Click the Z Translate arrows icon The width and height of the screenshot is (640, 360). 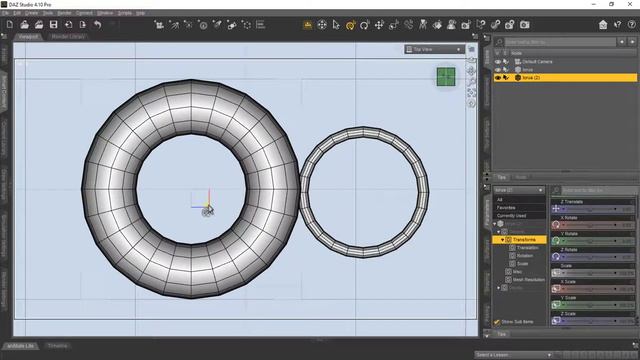click(556, 209)
